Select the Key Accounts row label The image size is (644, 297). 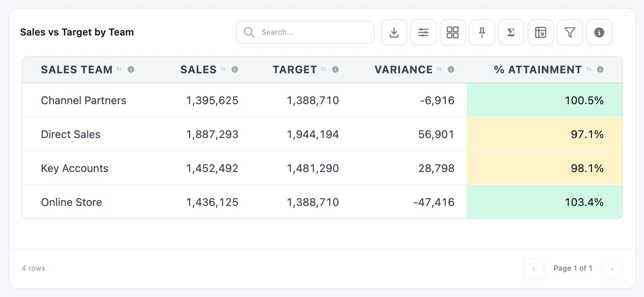pyautogui.click(x=74, y=168)
